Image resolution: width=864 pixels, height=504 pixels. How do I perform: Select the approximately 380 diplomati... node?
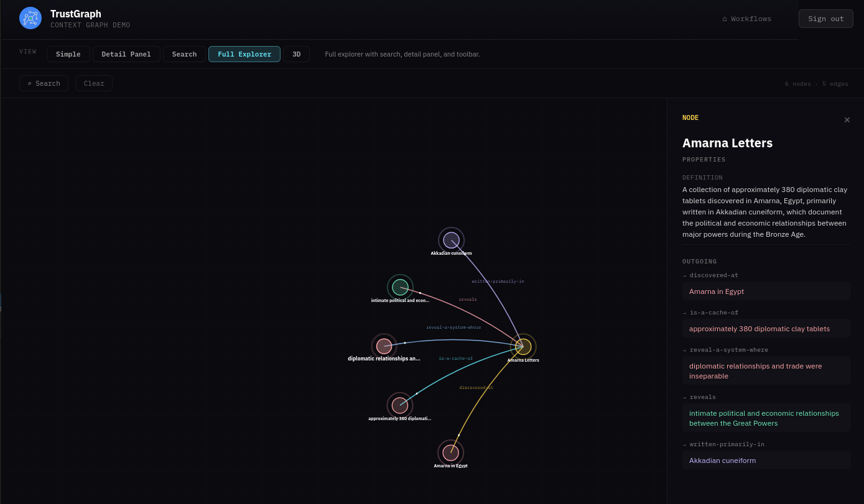coord(400,405)
